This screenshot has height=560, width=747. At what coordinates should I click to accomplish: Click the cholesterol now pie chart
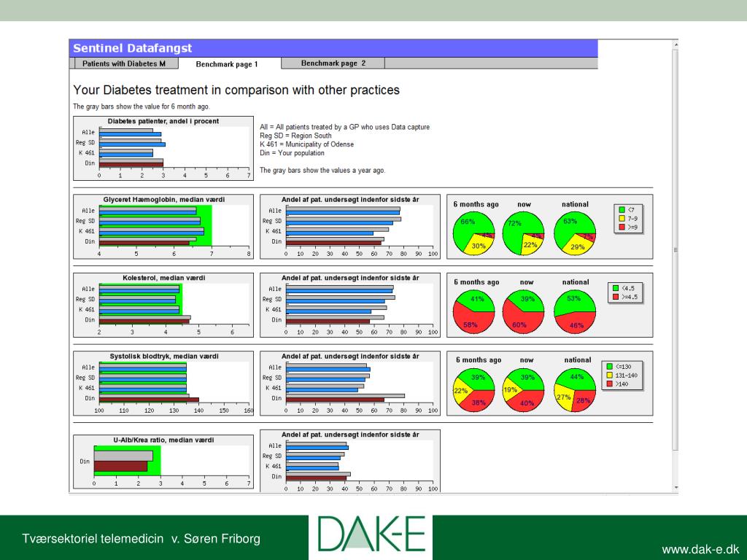(523, 312)
